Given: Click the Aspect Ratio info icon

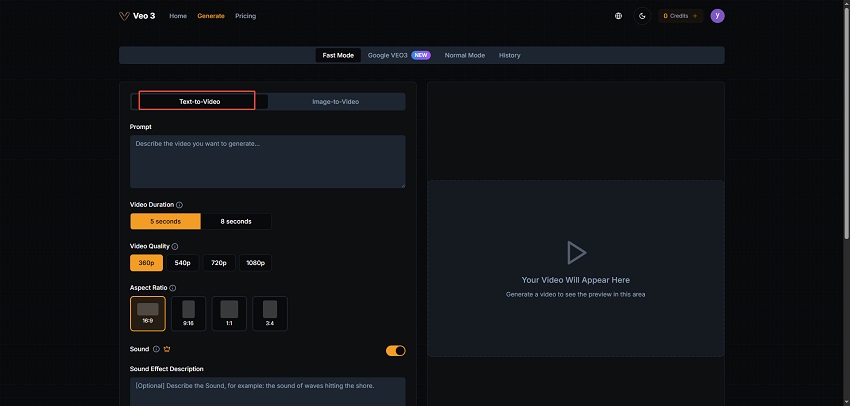Looking at the screenshot, I should point(172,288).
